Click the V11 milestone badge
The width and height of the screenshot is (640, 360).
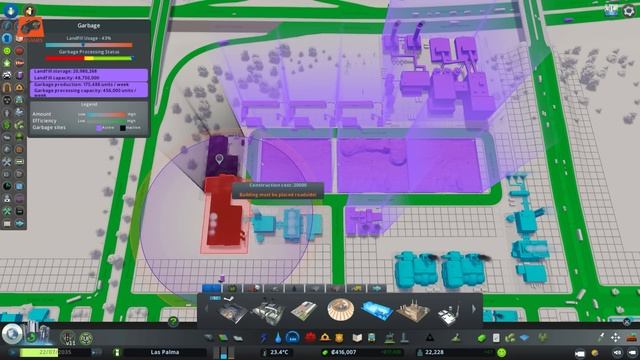tap(68, 338)
